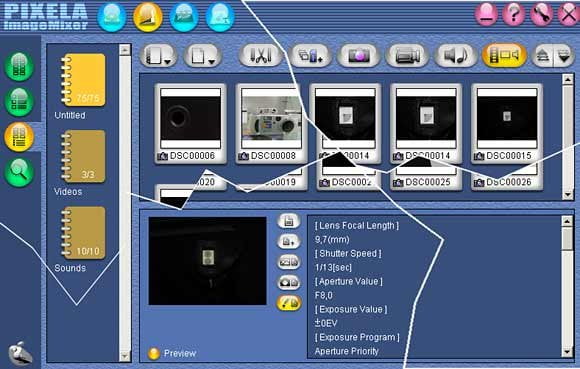
Task: Select the DSC00008 camera photo thumbnail
Action: [x=272, y=123]
